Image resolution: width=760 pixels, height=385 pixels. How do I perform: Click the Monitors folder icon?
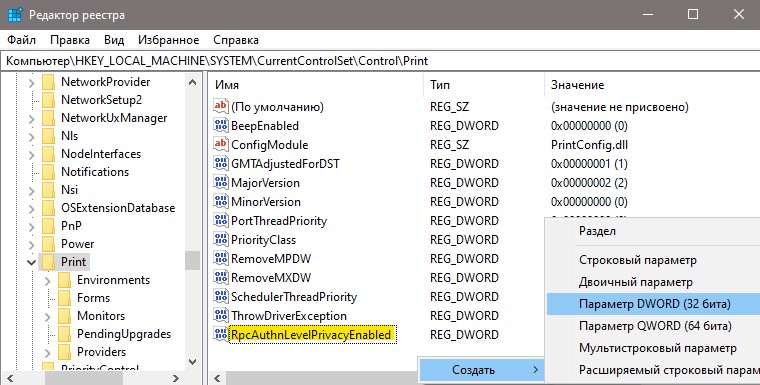click(64, 316)
